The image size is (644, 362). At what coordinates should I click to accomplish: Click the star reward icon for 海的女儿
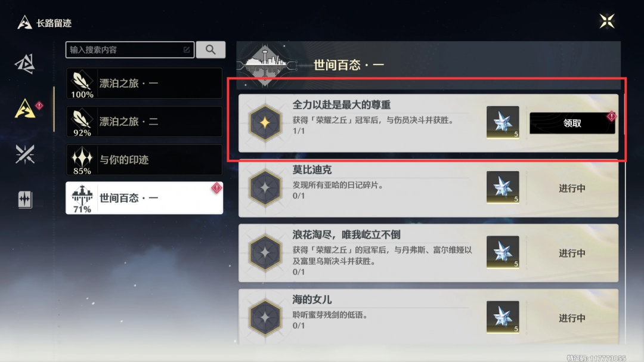point(503,317)
